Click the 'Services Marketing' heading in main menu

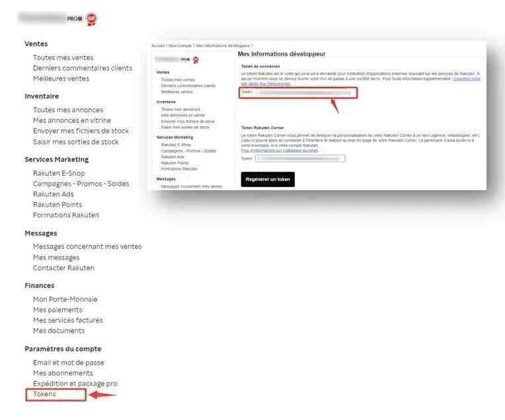coord(57,160)
